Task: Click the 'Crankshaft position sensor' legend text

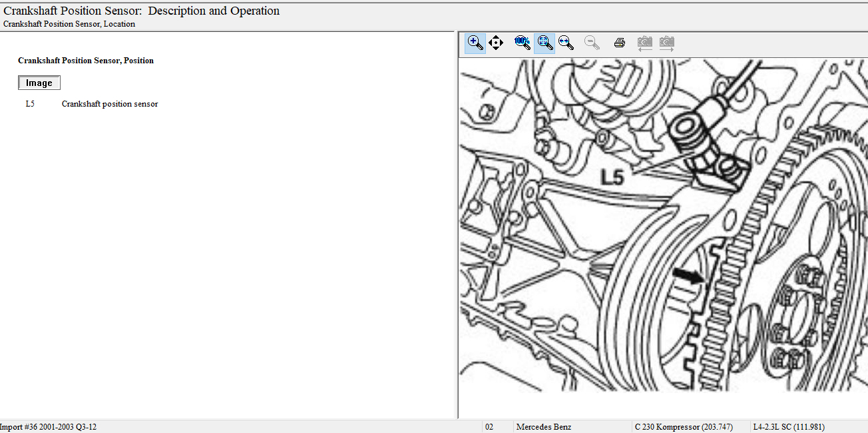Action: pyautogui.click(x=110, y=104)
